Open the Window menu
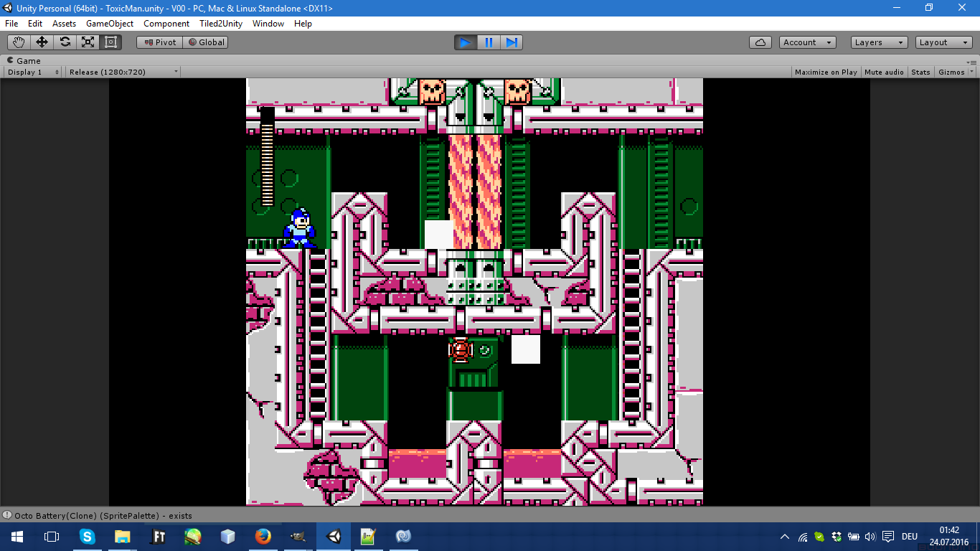 pyautogui.click(x=268, y=24)
